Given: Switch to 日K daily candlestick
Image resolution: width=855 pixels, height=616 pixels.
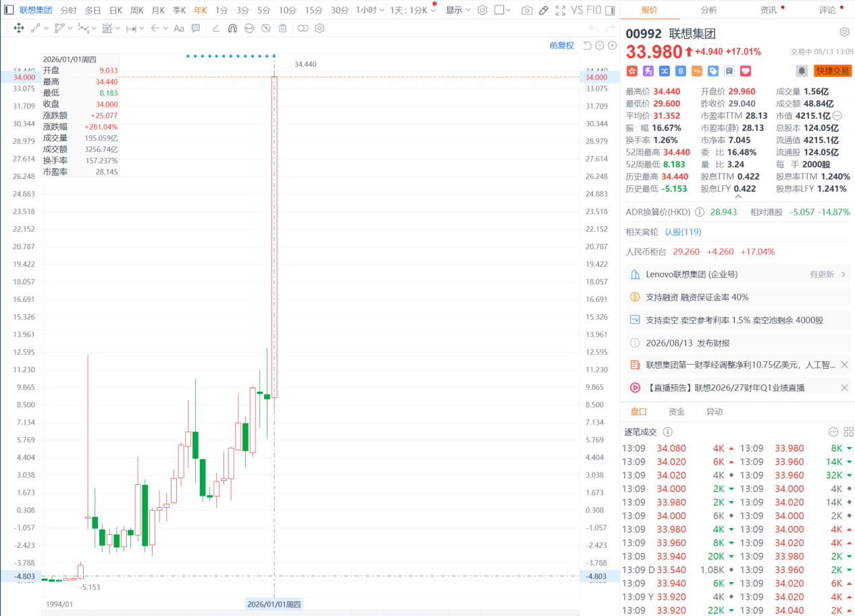Looking at the screenshot, I should click(x=116, y=10).
